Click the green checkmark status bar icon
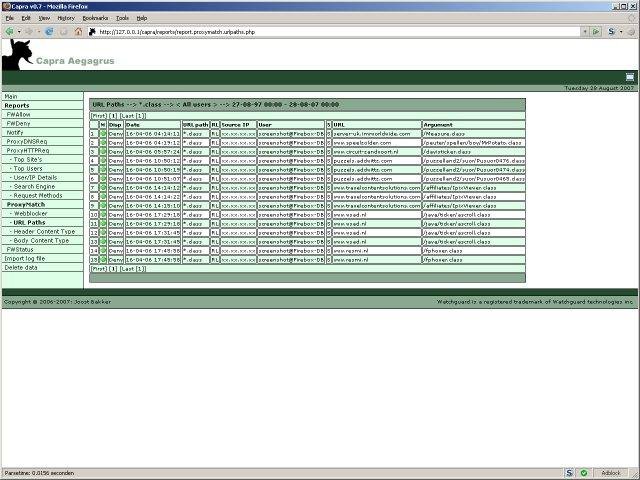This screenshot has height=480, width=640. click(x=584, y=473)
